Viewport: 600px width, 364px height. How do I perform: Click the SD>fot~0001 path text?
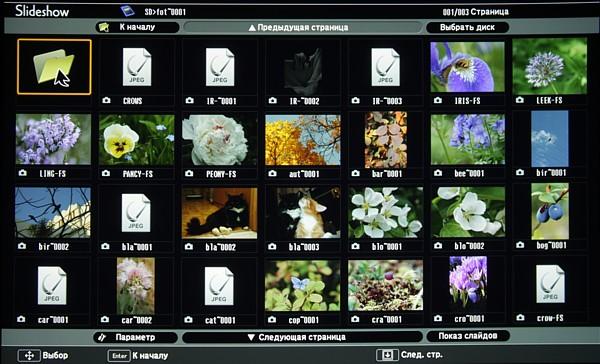tap(165, 12)
